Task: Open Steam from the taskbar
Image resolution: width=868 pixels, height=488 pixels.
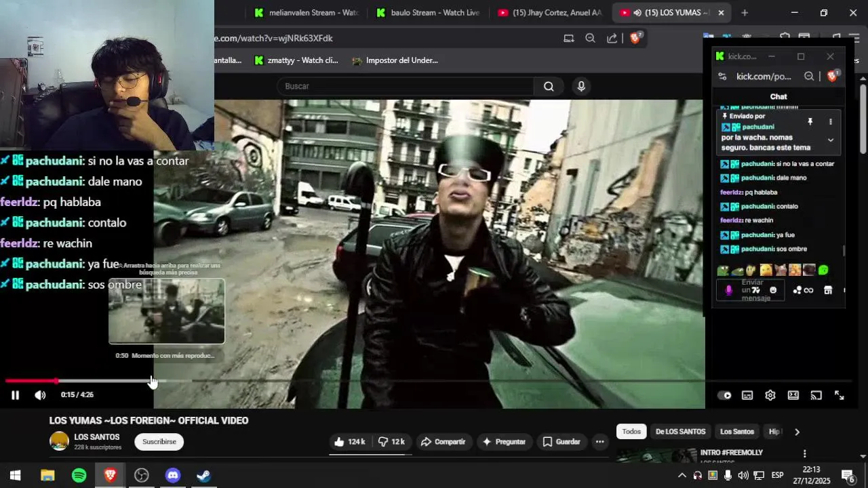Action: coord(204,475)
